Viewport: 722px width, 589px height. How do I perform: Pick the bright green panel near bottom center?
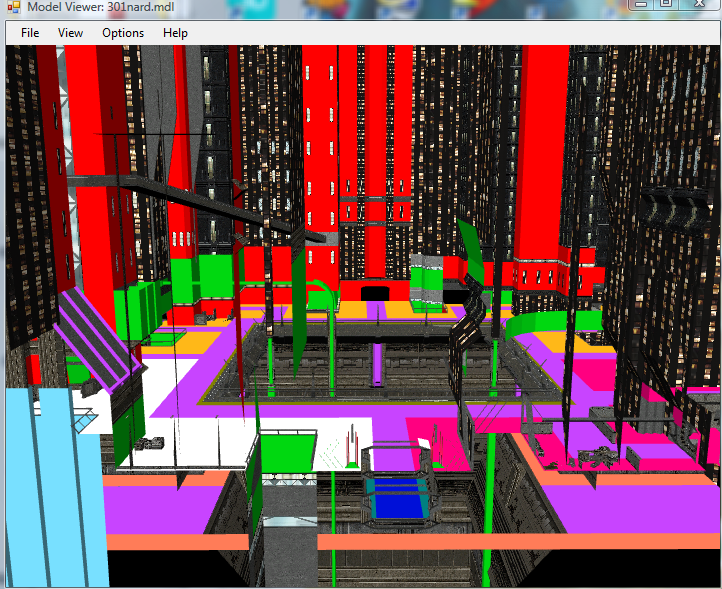click(x=290, y=450)
